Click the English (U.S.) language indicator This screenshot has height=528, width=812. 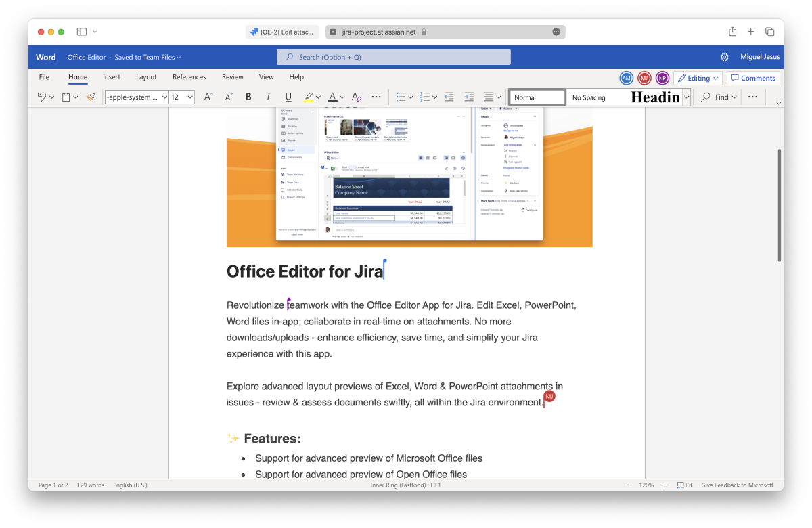pos(130,485)
